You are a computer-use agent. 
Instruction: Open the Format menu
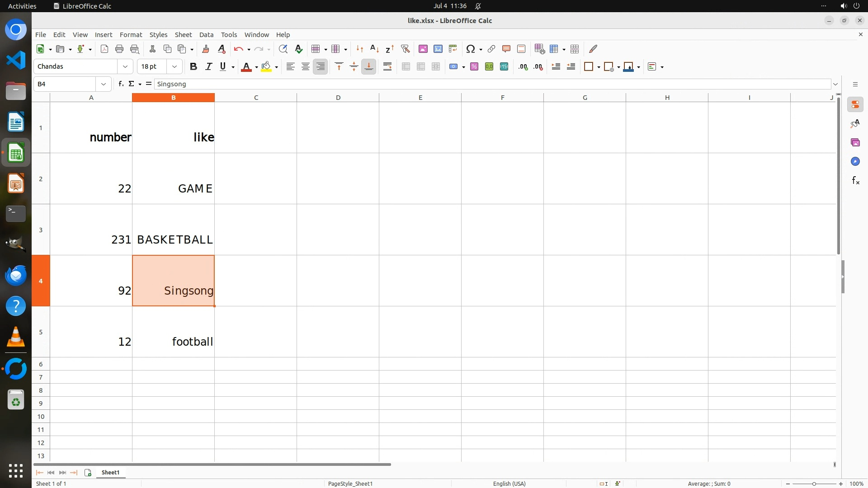click(x=131, y=34)
